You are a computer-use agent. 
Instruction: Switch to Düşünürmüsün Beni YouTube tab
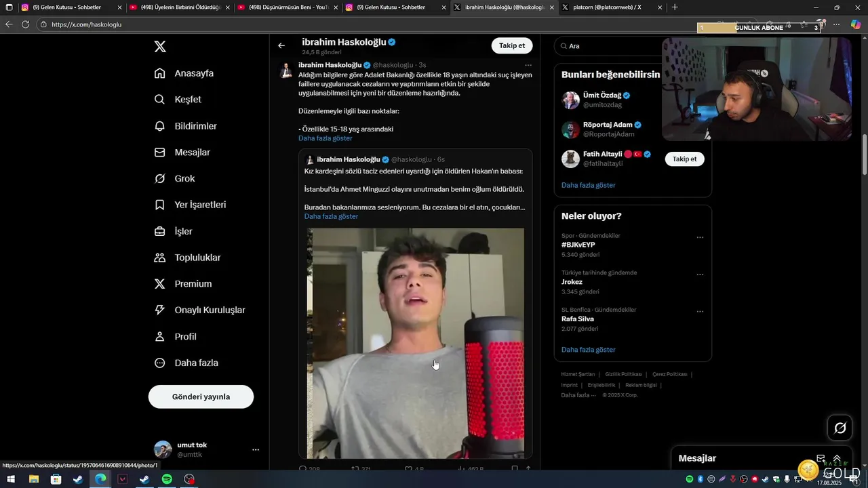click(x=288, y=7)
